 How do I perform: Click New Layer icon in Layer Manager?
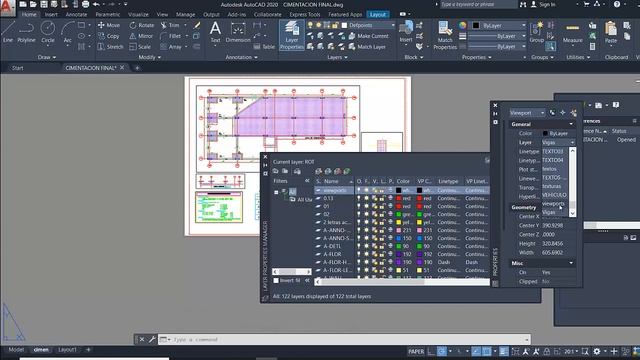point(318,171)
